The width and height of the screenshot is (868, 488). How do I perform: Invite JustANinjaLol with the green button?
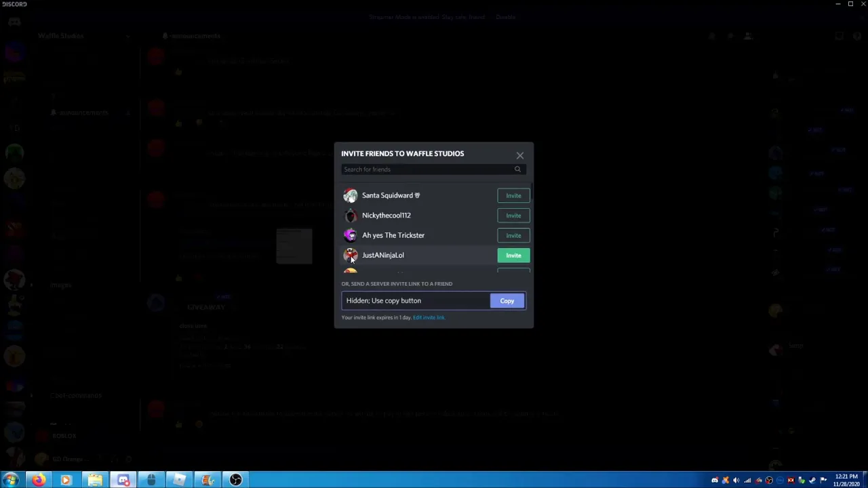click(x=513, y=256)
